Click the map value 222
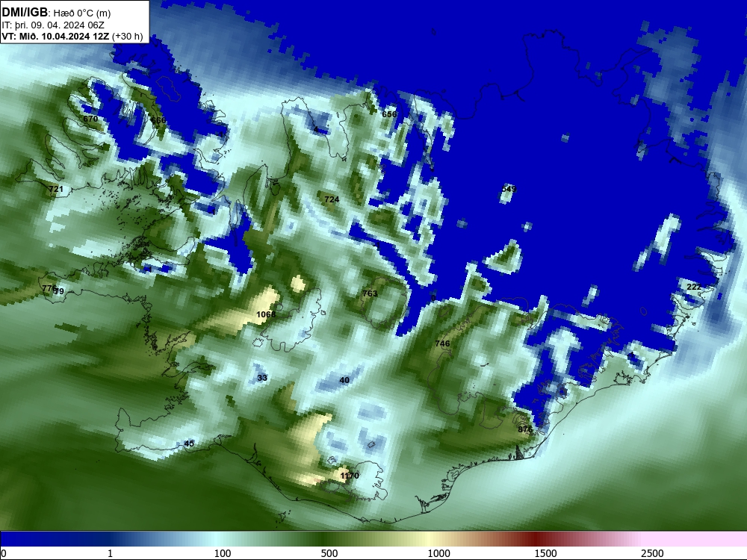Screen dimensions: 747x560 pyautogui.click(x=694, y=287)
